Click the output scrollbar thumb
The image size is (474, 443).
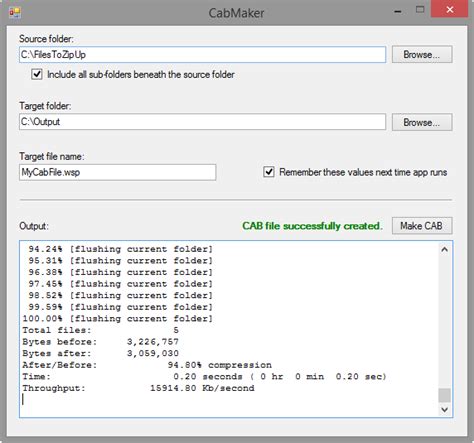coord(444,395)
